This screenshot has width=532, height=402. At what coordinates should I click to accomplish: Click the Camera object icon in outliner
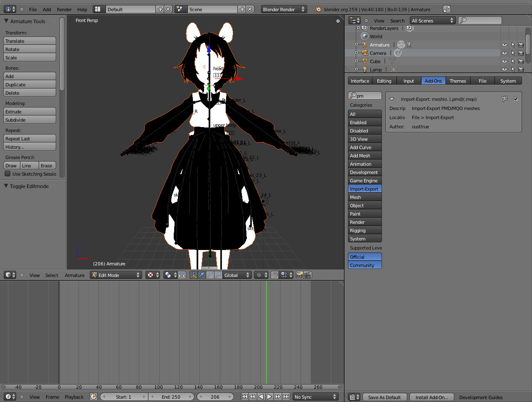click(365, 53)
